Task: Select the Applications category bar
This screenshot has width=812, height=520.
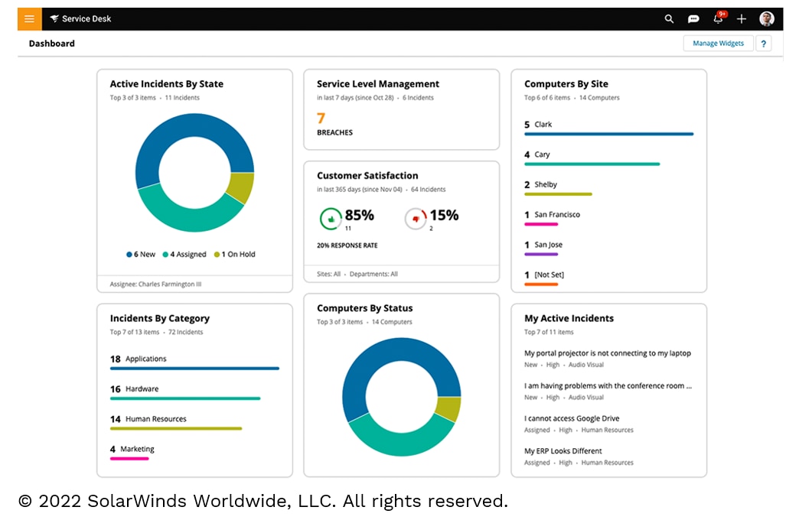Action: pos(194,368)
